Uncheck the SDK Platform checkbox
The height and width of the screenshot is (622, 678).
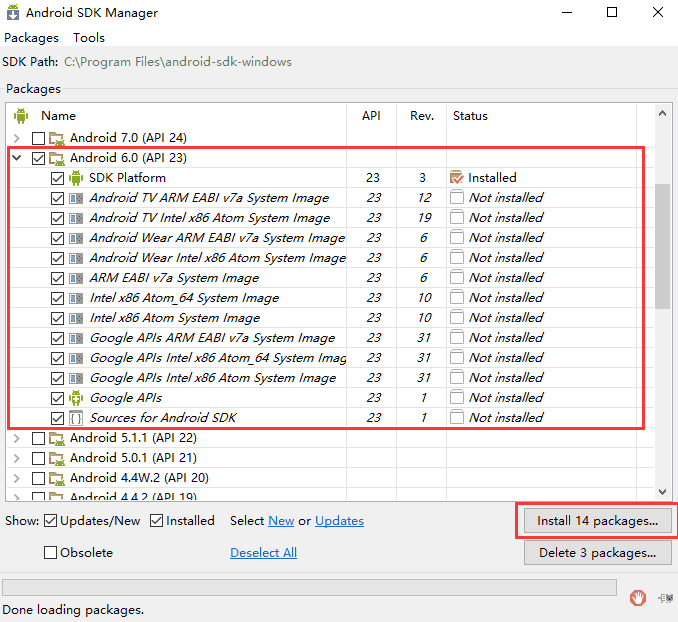[57, 178]
